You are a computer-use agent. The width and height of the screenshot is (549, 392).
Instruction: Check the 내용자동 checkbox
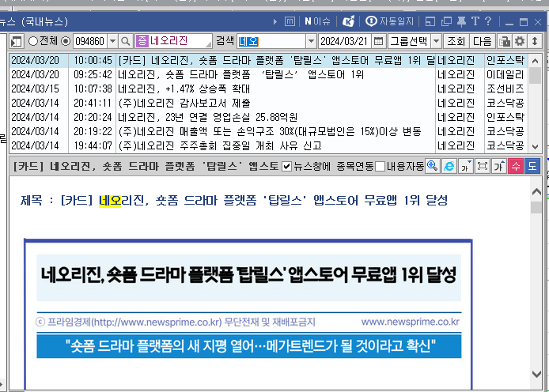point(380,167)
